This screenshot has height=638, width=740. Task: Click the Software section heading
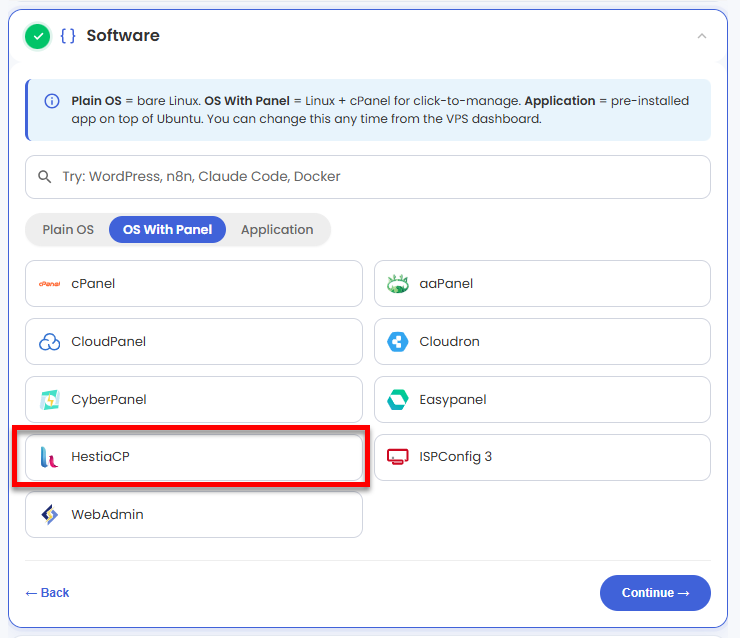point(123,36)
